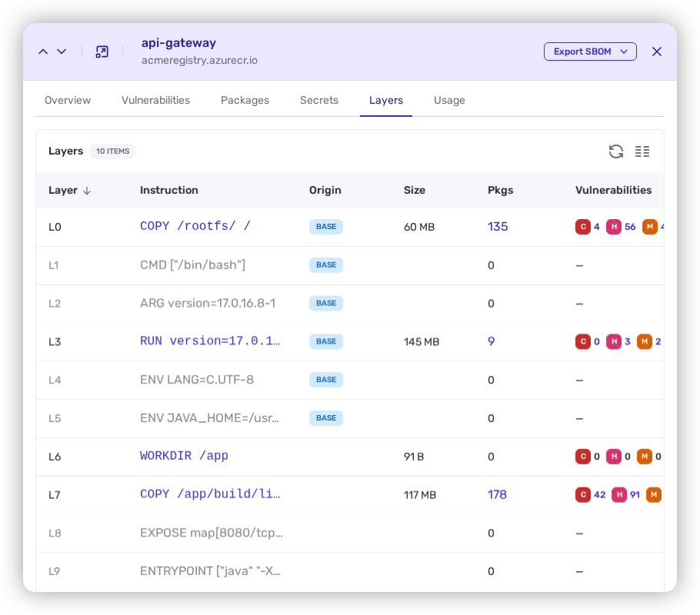Select ARG version=17.0.16.8-1 instruction text
This screenshot has width=700, height=615.
point(208,304)
